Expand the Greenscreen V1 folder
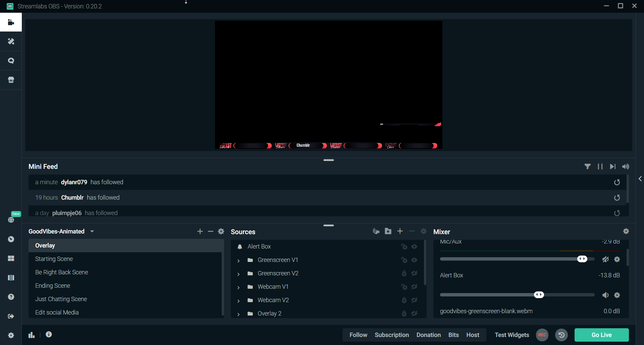This screenshot has height=345, width=644. (x=238, y=260)
